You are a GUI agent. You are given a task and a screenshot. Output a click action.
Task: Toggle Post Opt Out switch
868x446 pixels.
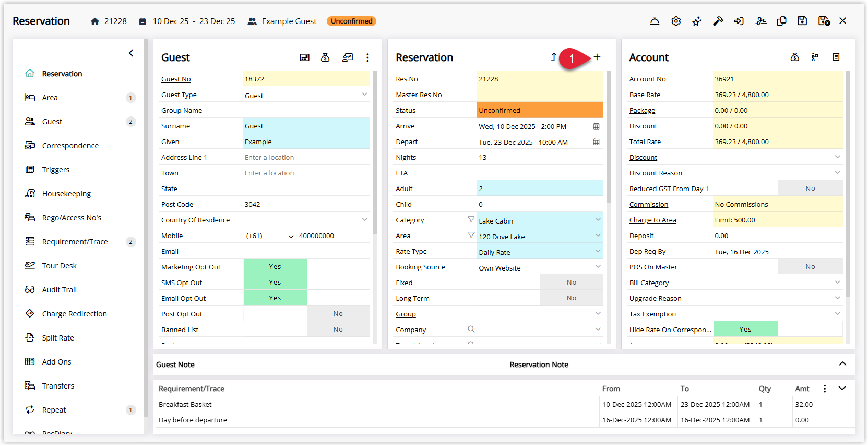306,313
